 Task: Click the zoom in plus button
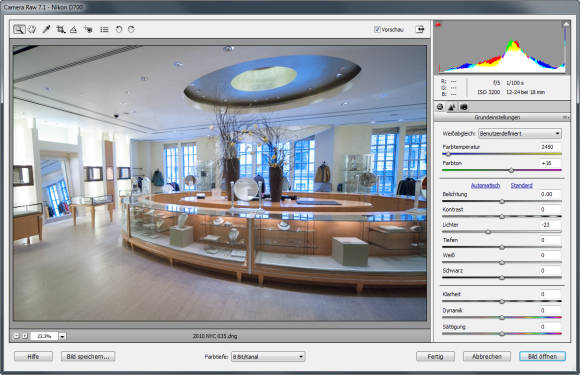pyautogui.click(x=25, y=336)
